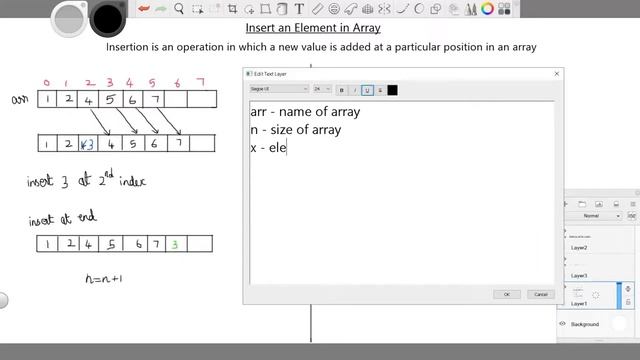Click Layer1 lock icon
The width and height of the screenshot is (640, 360).
[x=628, y=302]
